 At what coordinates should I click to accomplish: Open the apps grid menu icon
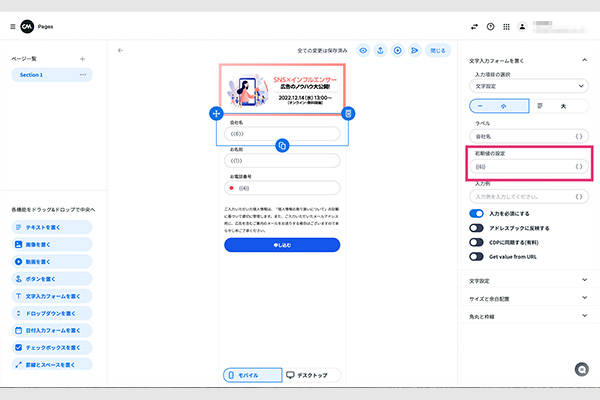click(506, 25)
